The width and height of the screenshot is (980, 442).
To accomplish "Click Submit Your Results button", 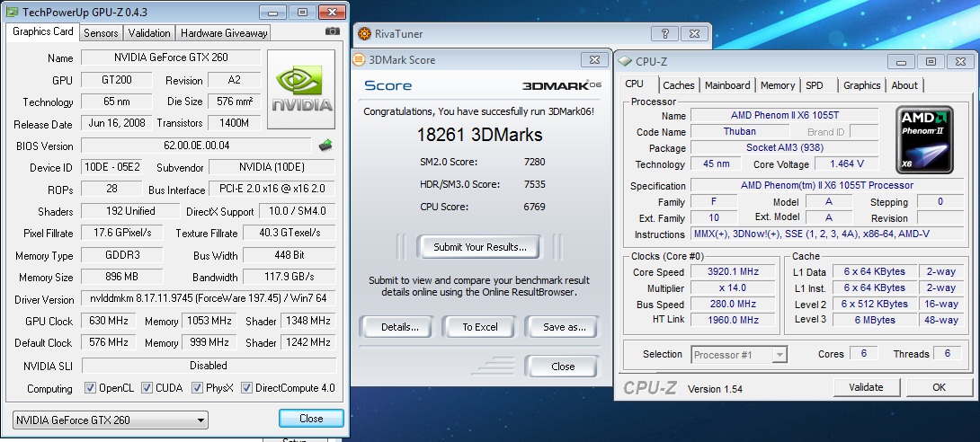I will (479, 246).
